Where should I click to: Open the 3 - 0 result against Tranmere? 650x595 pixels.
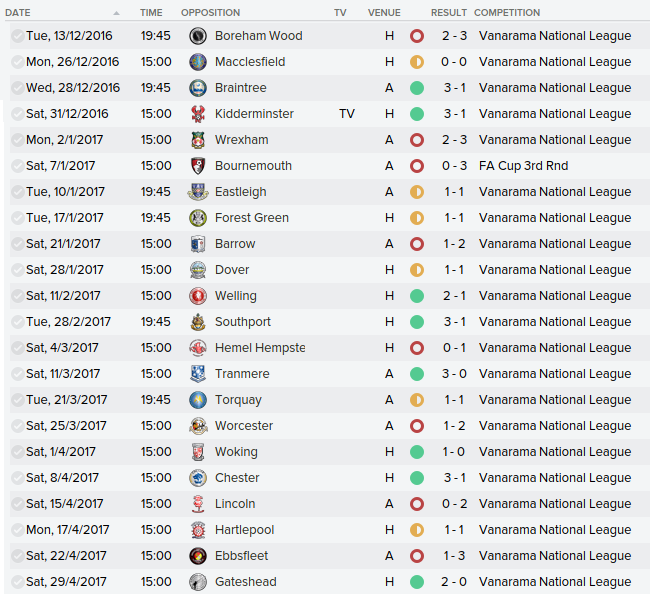click(x=454, y=374)
